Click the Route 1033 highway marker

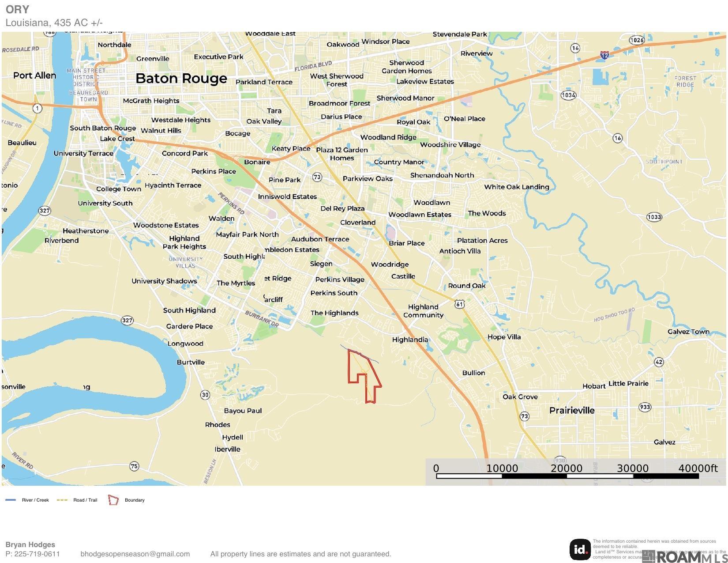point(654,217)
